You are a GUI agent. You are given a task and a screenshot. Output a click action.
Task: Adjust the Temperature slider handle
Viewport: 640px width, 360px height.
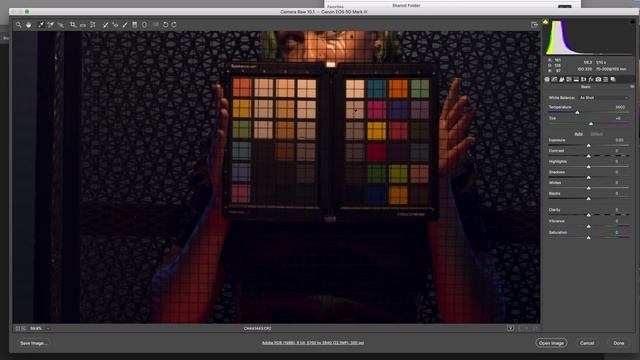click(577, 112)
